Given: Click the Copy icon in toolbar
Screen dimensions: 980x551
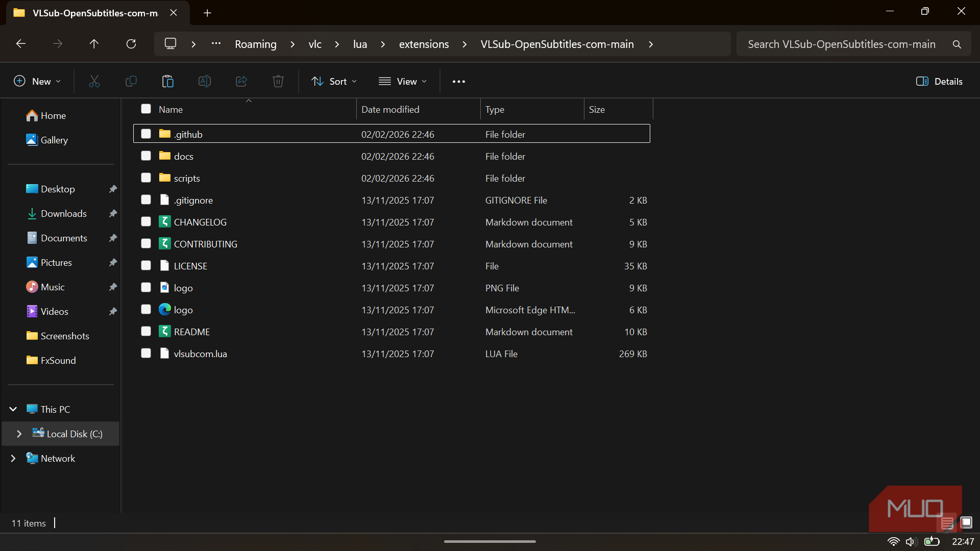Looking at the screenshot, I should point(131,81).
